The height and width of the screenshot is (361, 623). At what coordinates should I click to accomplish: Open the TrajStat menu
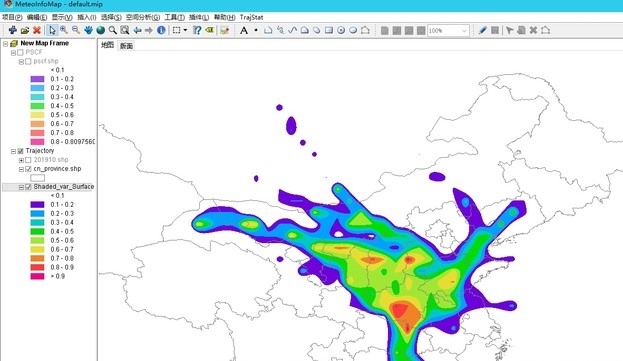[252, 17]
